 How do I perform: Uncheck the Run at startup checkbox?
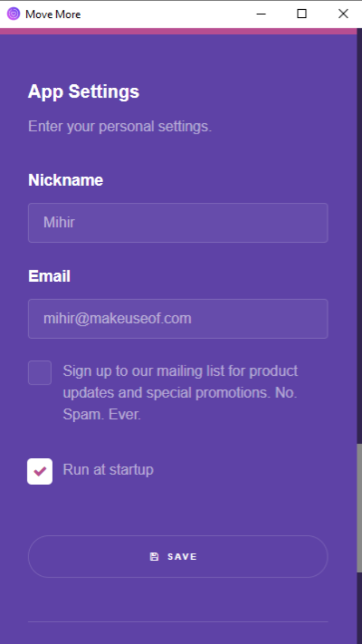coord(40,471)
